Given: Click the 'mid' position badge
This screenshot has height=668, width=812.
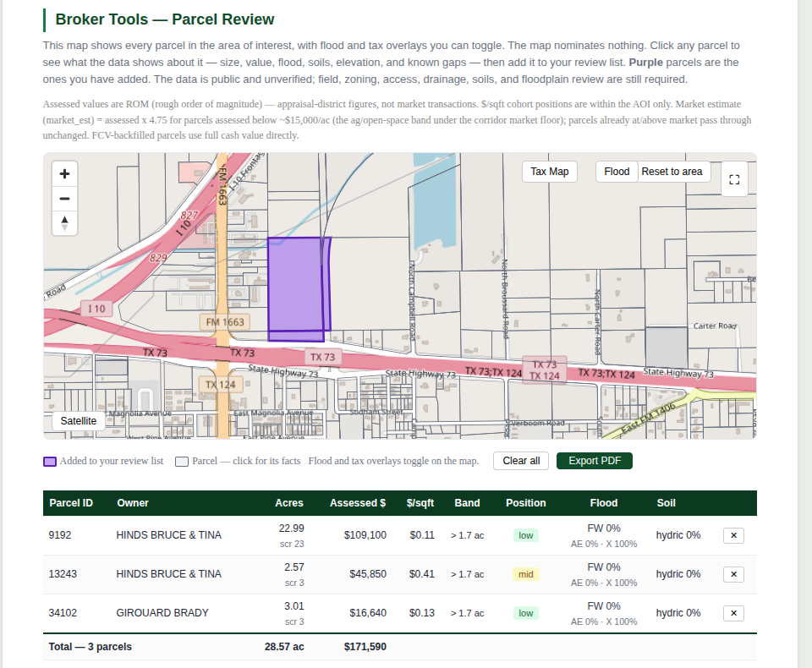Looking at the screenshot, I should (x=525, y=574).
